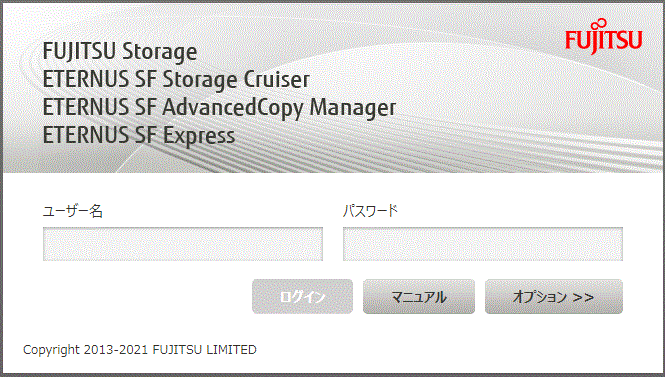Click the >> chevrons on オプション button
This screenshot has width=665, height=378.
click(583, 297)
